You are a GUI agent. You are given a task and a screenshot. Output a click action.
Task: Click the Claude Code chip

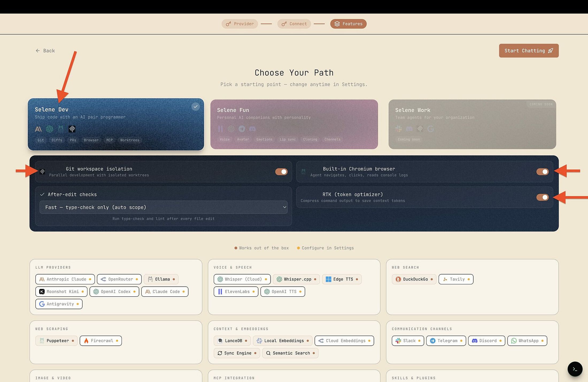165,292
